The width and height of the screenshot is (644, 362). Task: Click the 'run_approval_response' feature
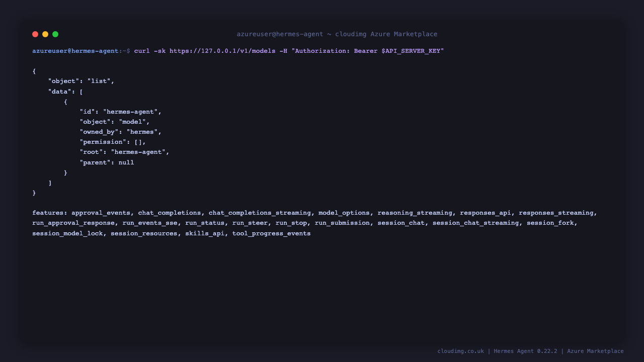[73, 223]
